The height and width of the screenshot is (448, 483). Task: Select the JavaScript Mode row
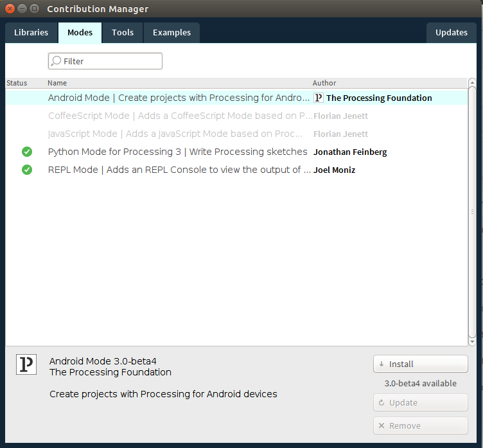pos(236,134)
